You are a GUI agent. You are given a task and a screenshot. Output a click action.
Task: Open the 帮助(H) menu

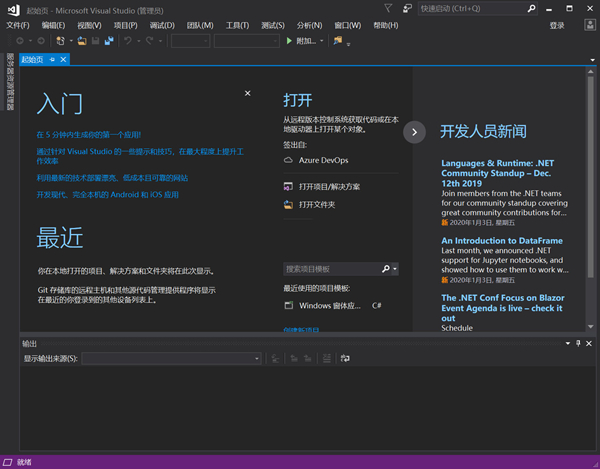pos(386,25)
